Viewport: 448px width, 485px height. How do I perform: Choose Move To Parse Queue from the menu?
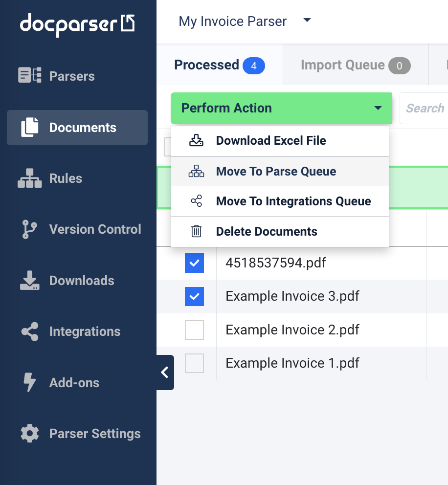click(276, 171)
